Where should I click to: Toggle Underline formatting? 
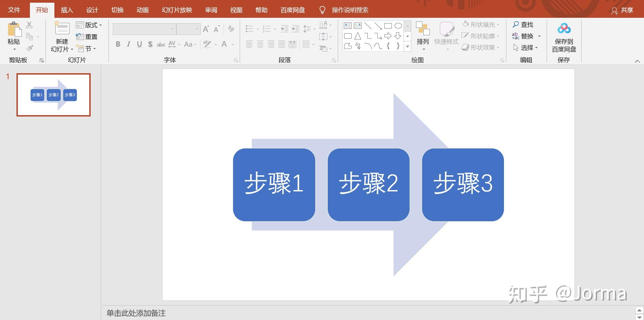point(139,44)
